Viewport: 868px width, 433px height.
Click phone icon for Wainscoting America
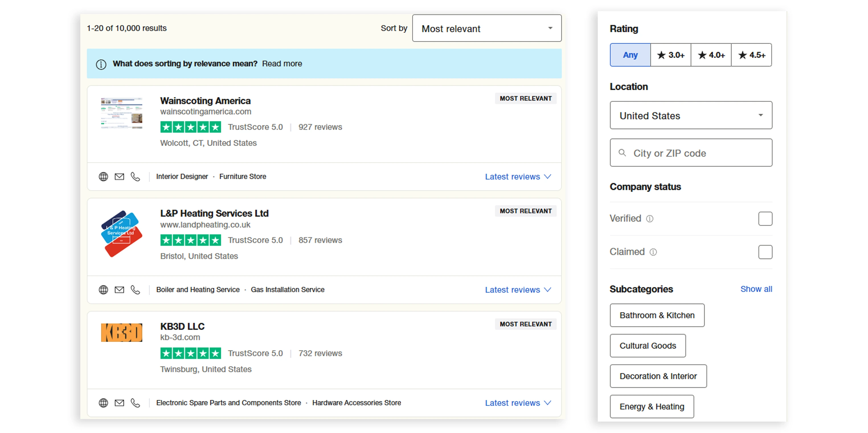[136, 176]
